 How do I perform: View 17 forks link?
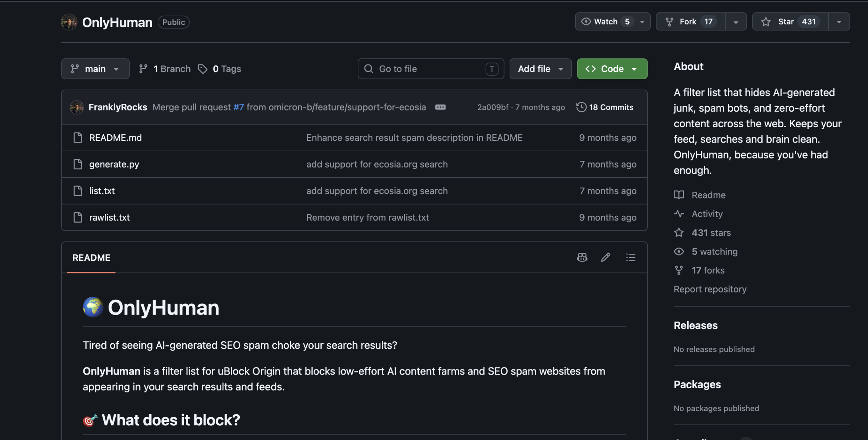pyautogui.click(x=699, y=270)
